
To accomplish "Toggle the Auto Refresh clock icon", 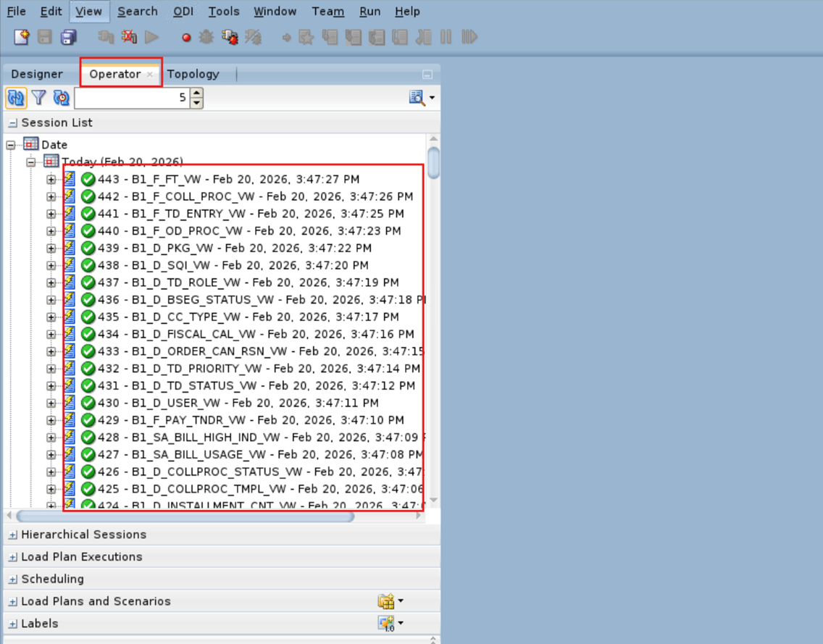I will tap(62, 98).
